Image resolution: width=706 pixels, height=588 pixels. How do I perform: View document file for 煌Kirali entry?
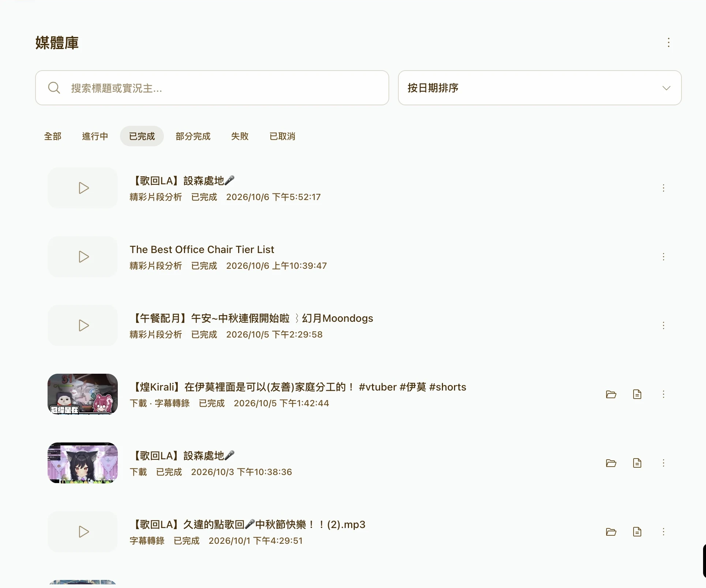637,394
